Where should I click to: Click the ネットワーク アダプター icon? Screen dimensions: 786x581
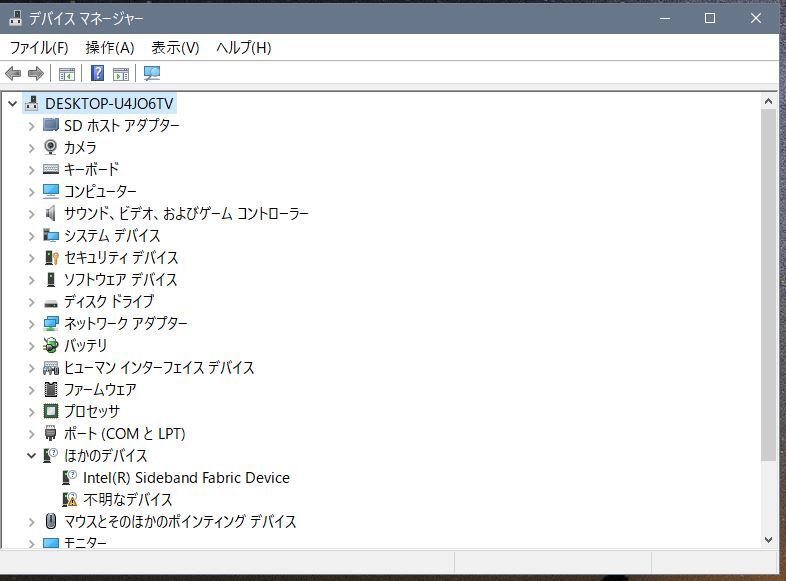click(51, 323)
